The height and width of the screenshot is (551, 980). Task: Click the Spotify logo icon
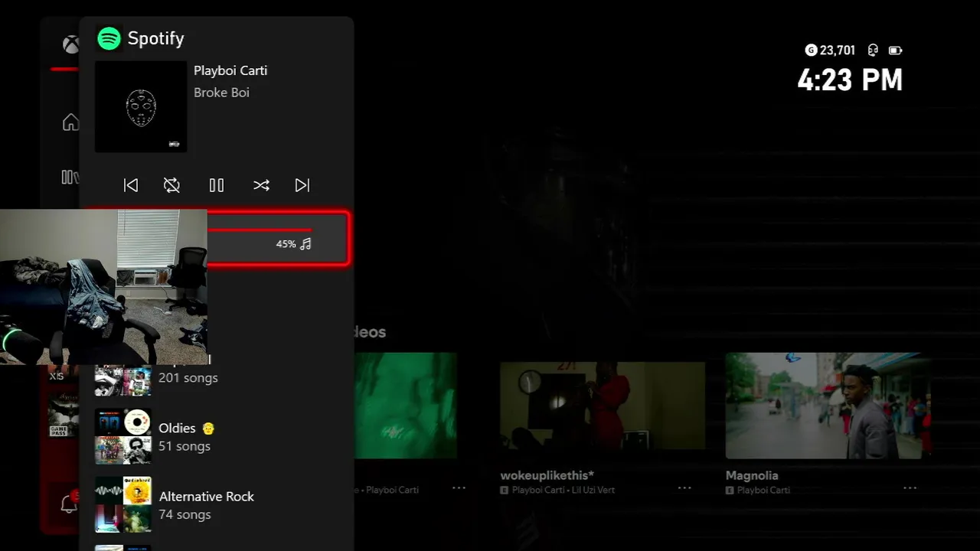pyautogui.click(x=109, y=38)
